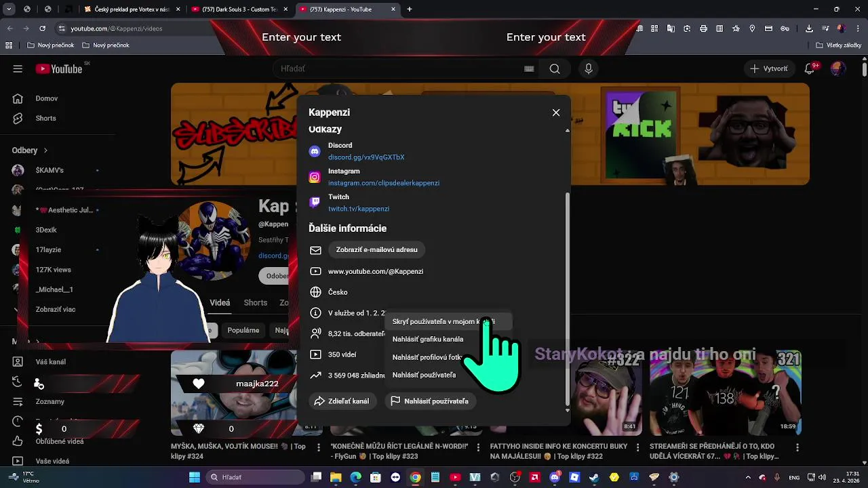Screen dimensions: 868x488
Task: Open Windows Start menu
Action: (195, 477)
